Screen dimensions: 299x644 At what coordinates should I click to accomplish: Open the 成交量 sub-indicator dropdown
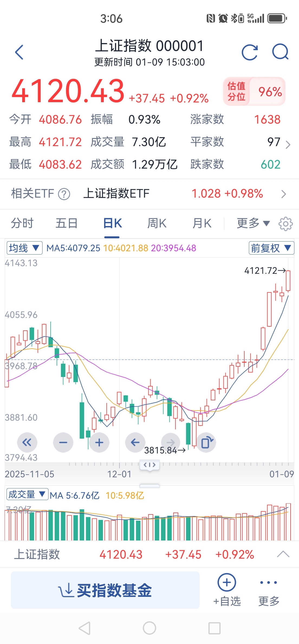27,494
